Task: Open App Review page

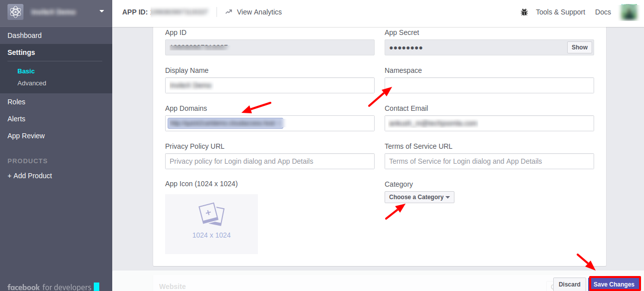Action: point(26,136)
